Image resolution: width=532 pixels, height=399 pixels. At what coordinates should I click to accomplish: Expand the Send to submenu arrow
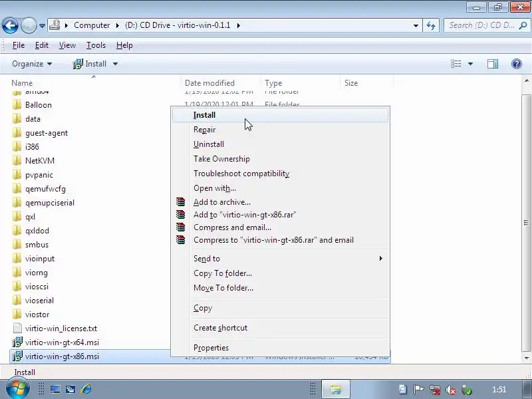(x=380, y=259)
